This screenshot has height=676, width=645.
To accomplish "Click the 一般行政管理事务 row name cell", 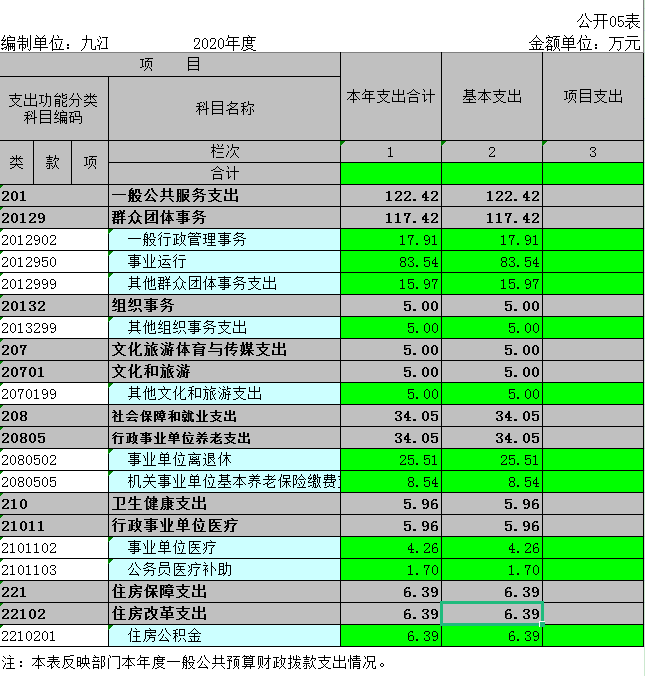I will [x=224, y=240].
